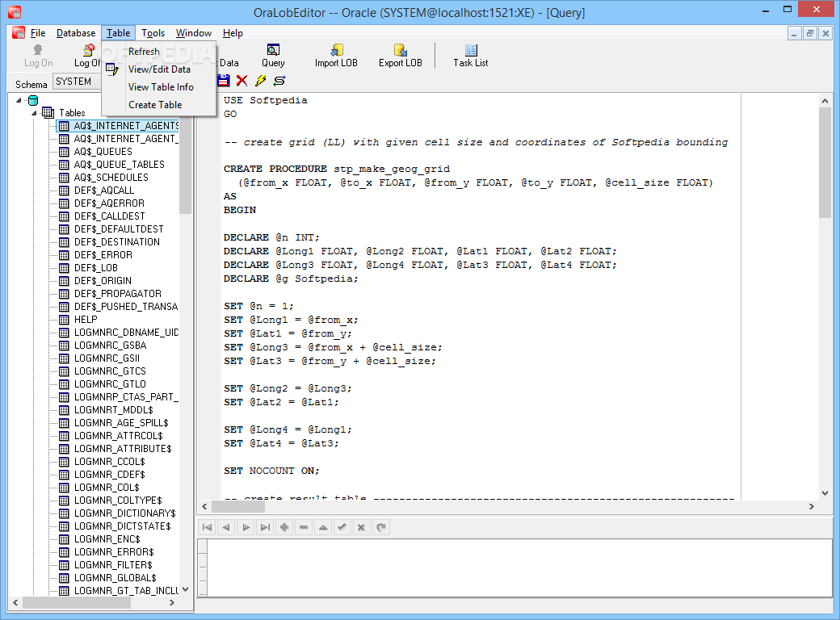The width and height of the screenshot is (840, 620).
Task: Choose View Table Info menu entry
Action: [x=159, y=86]
